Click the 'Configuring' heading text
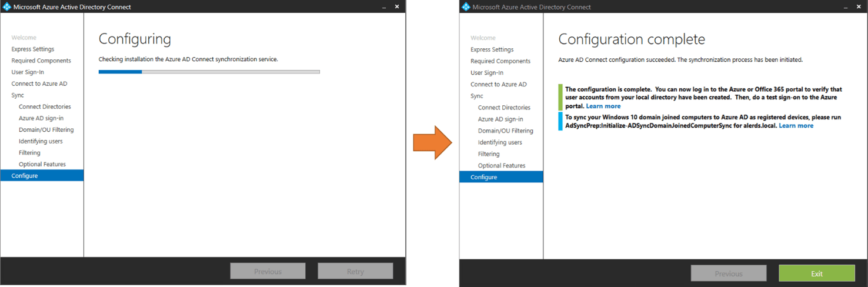Viewport: 868px width, 287px height. point(135,39)
